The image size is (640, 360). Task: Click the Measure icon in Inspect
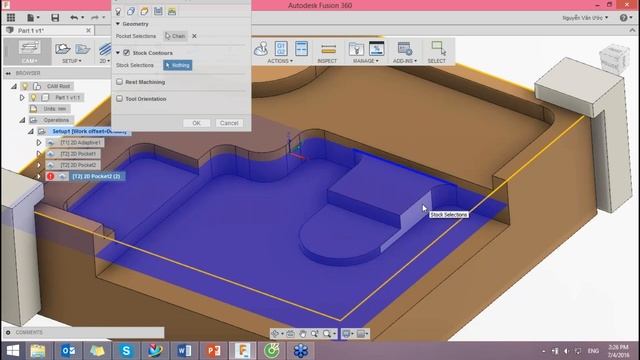[328, 49]
